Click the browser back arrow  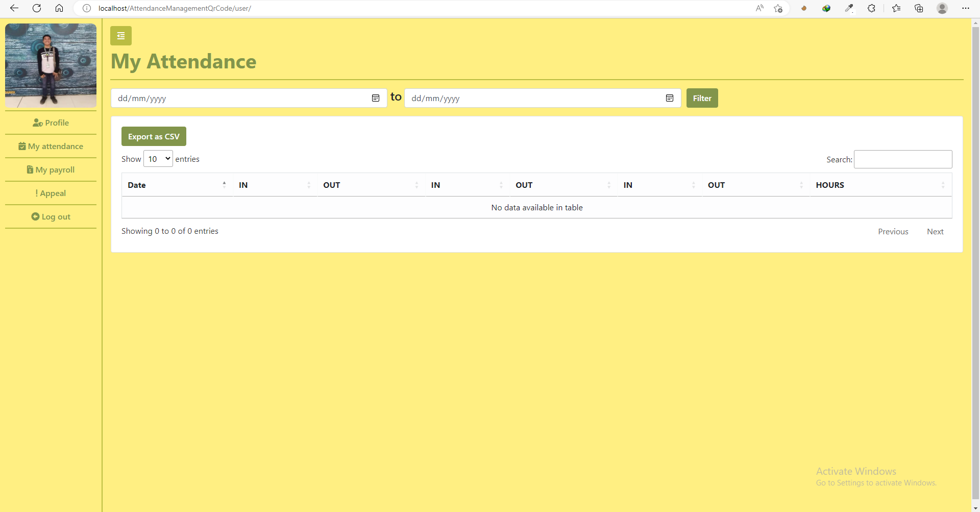click(x=14, y=8)
